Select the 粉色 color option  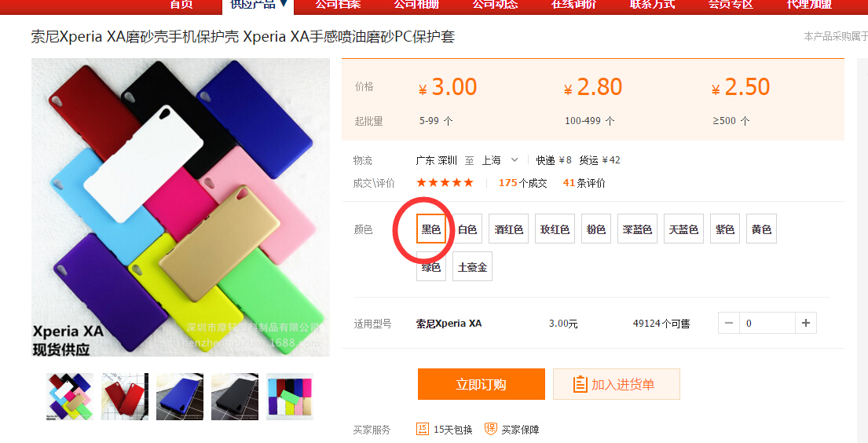[x=596, y=229]
